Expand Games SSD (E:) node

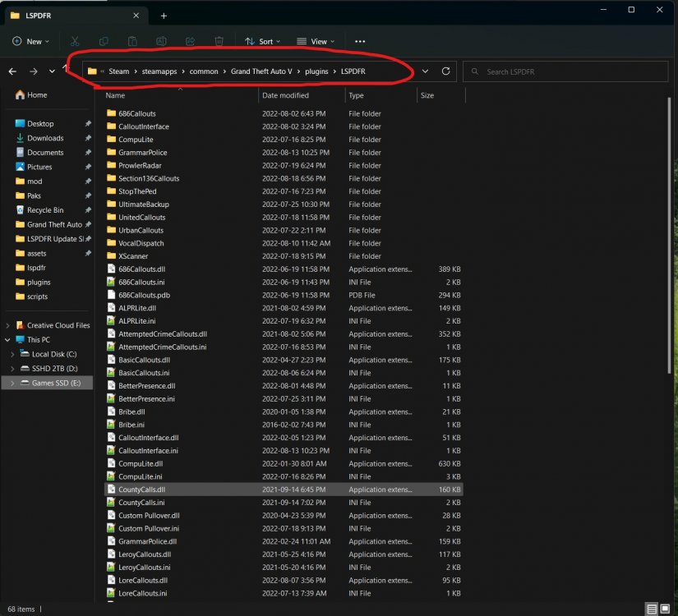(12, 383)
